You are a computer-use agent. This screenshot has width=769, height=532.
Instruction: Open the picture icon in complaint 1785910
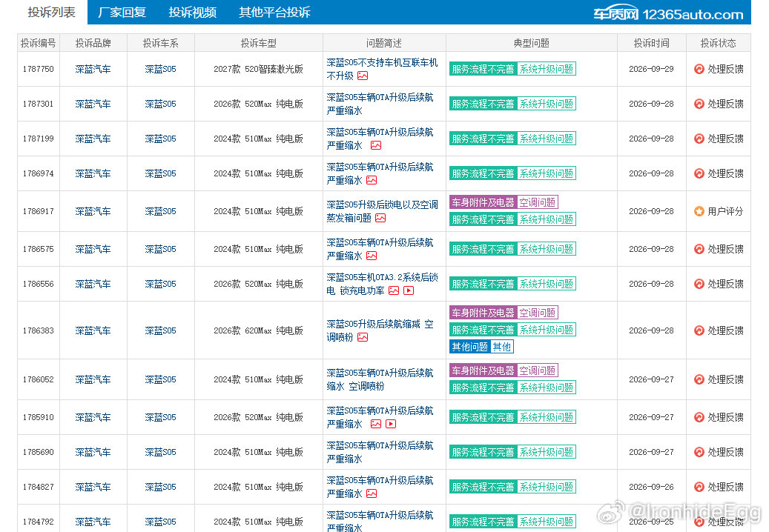click(x=376, y=424)
